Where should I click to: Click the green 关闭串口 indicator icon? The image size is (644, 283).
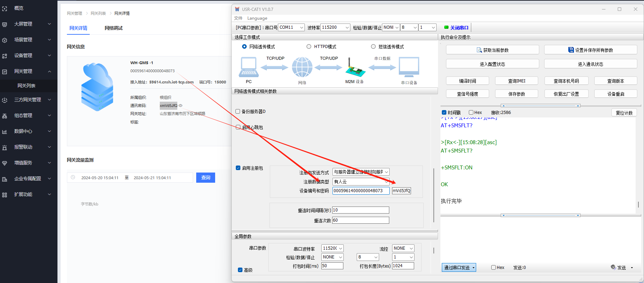446,27
